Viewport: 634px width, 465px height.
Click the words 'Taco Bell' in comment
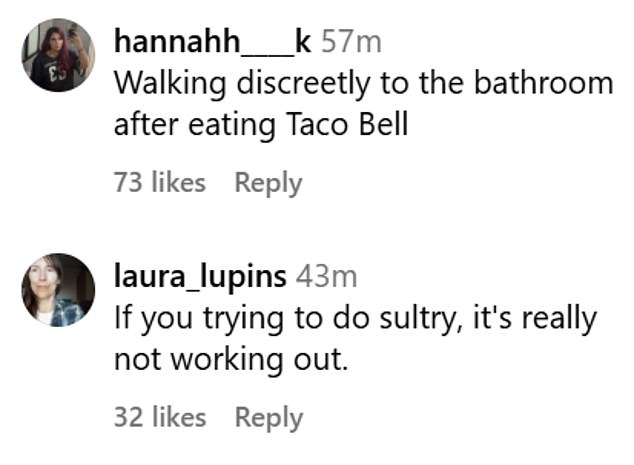[x=347, y=124]
